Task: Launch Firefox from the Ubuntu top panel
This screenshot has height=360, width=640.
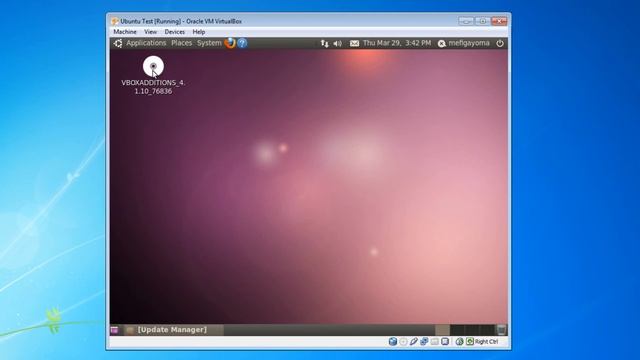Action: (x=230, y=43)
